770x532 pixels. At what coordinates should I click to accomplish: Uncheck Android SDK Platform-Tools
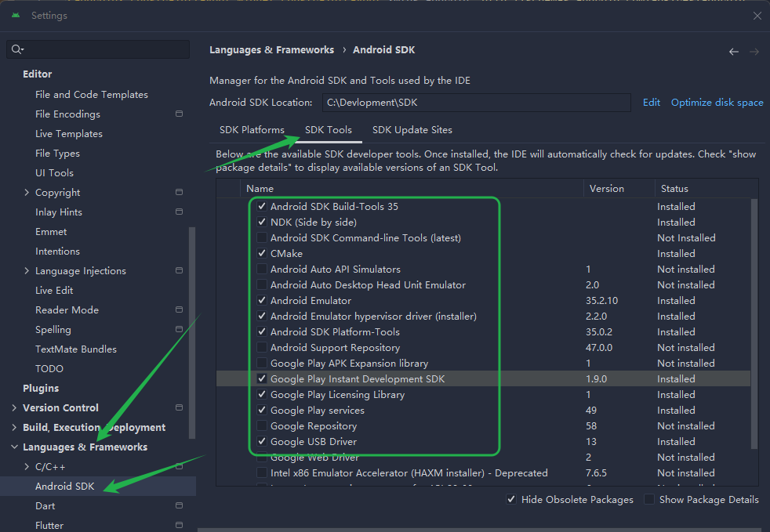tap(262, 332)
